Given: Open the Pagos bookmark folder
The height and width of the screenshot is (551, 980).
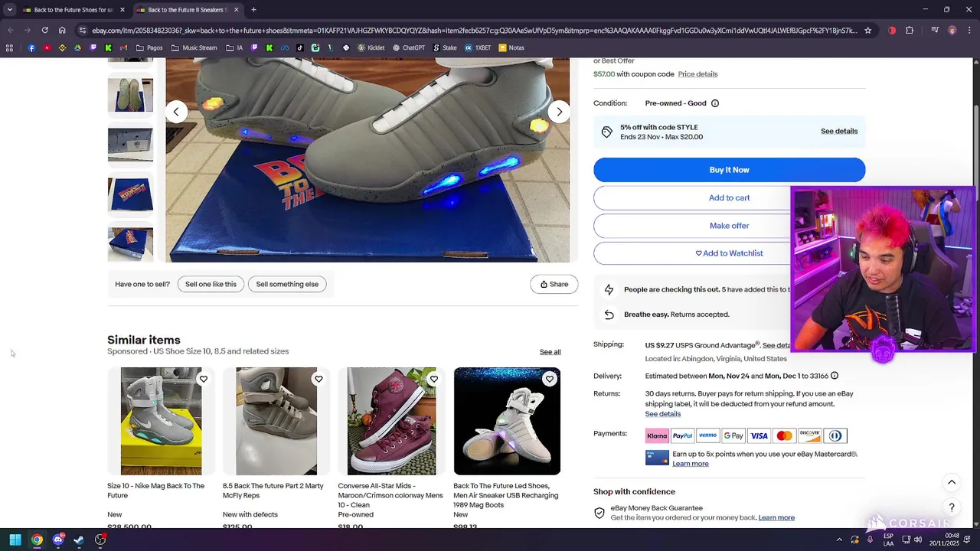Looking at the screenshot, I should [149, 47].
